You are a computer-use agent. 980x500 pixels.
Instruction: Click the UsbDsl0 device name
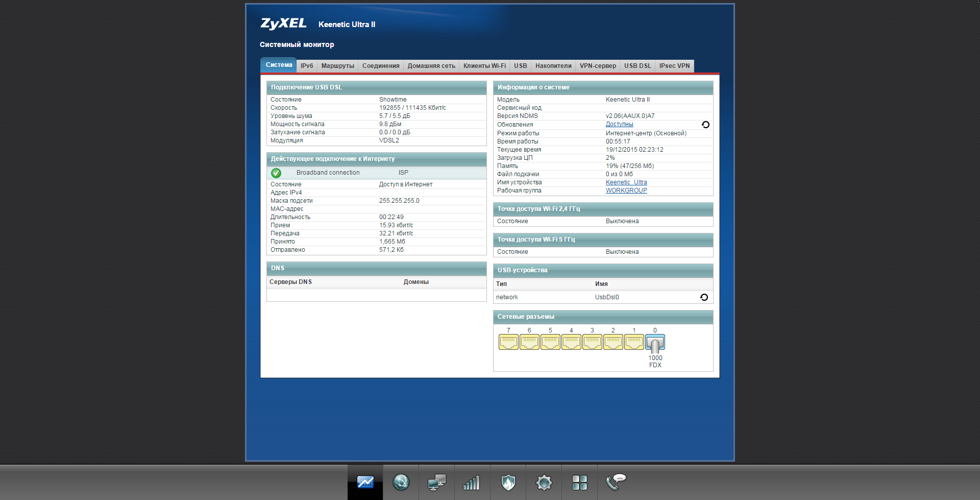point(607,297)
